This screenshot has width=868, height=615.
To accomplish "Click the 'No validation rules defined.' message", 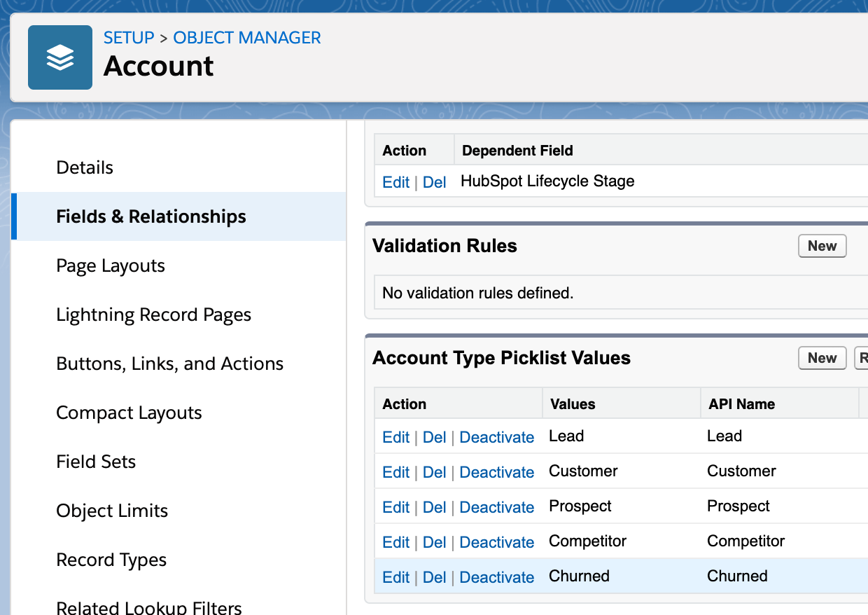I will pyautogui.click(x=478, y=293).
